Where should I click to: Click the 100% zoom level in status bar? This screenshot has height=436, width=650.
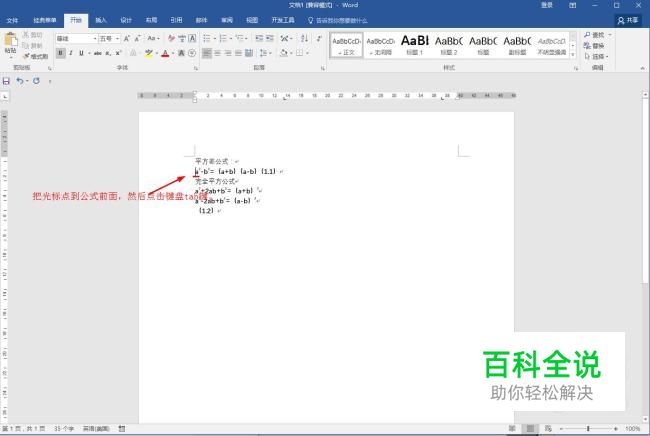coord(633,429)
